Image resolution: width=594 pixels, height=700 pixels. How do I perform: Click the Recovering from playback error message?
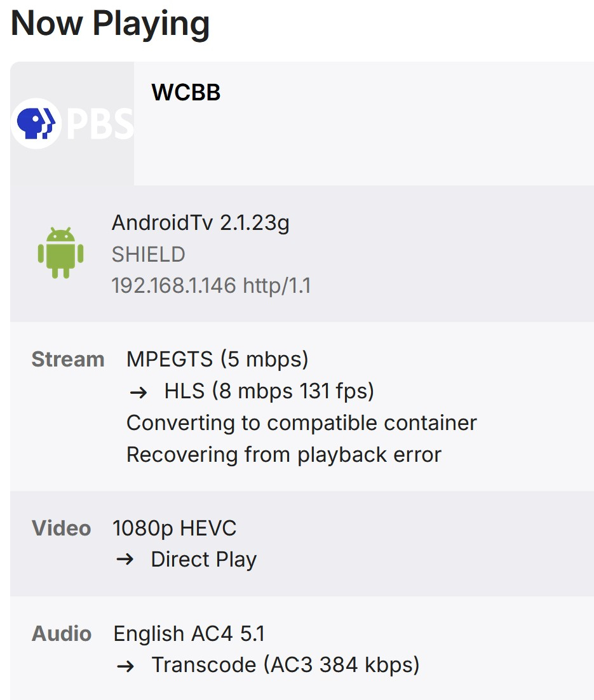click(283, 455)
